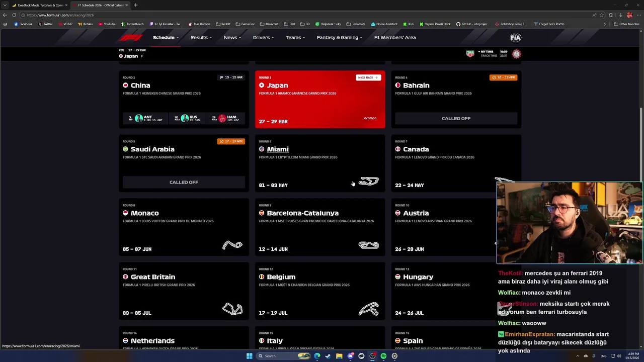Screen dimensions: 644x362
Task: Open the Settings gear icon in the taskbar
Action: click(394, 356)
